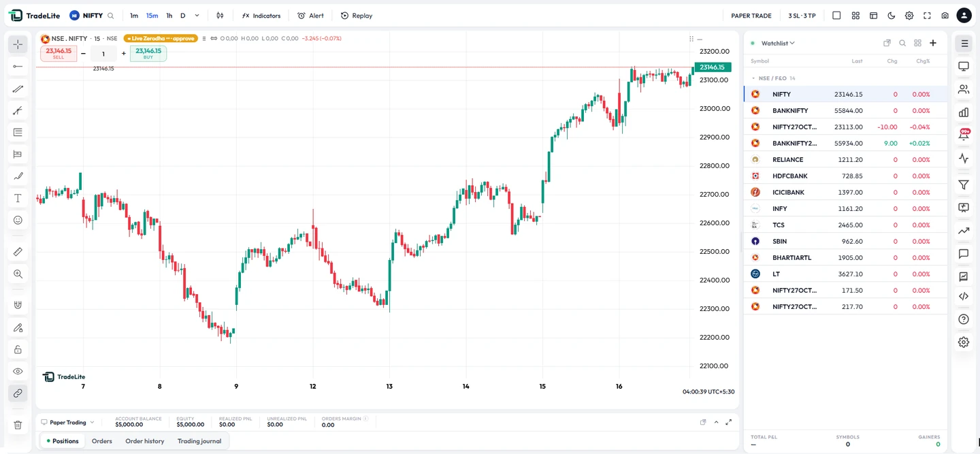The width and height of the screenshot is (980, 454).
Task: Toggle lock all drawings
Action: (x=18, y=349)
